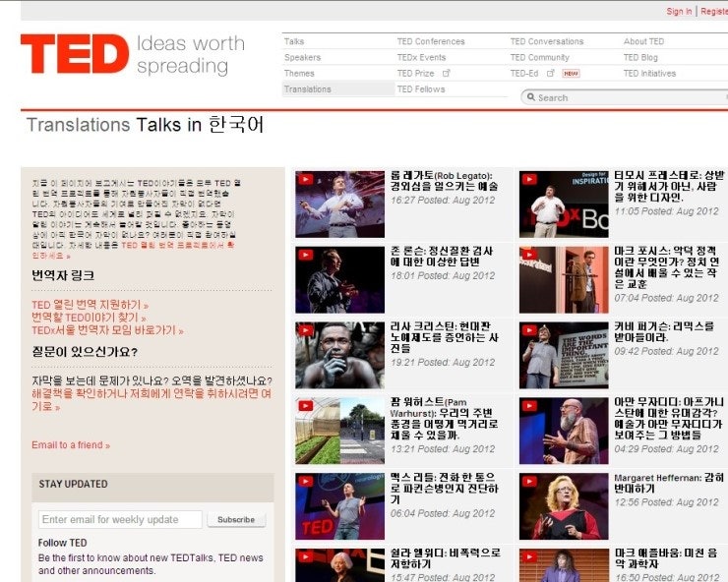728x582 pixels.
Task: Open the Pam Warhurst garden thumbnail
Action: pyautogui.click(x=339, y=431)
